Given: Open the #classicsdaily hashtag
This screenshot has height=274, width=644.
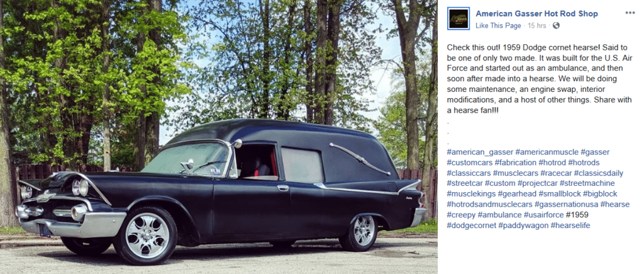Looking at the screenshot, I should (x=599, y=173).
